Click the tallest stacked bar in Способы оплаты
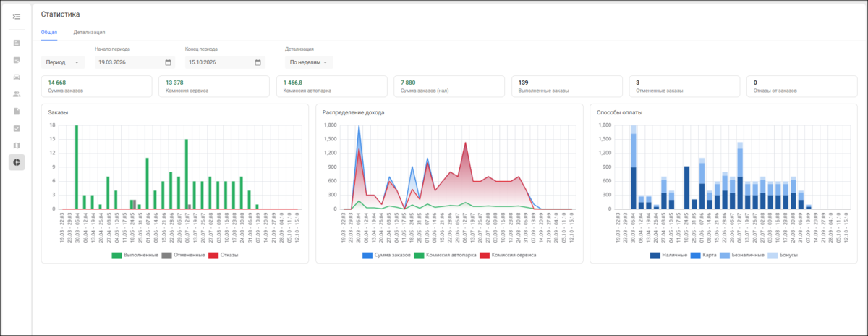This screenshot has height=336, width=868. coord(633,167)
